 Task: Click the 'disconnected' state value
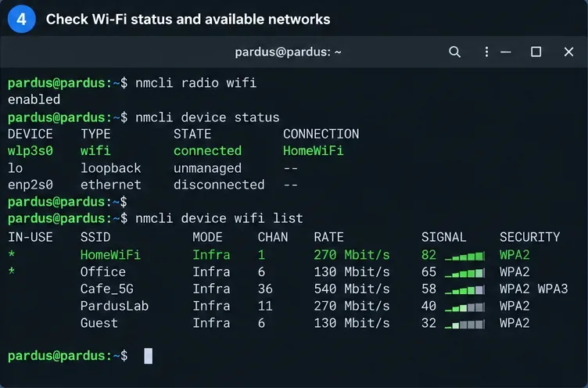(x=219, y=185)
